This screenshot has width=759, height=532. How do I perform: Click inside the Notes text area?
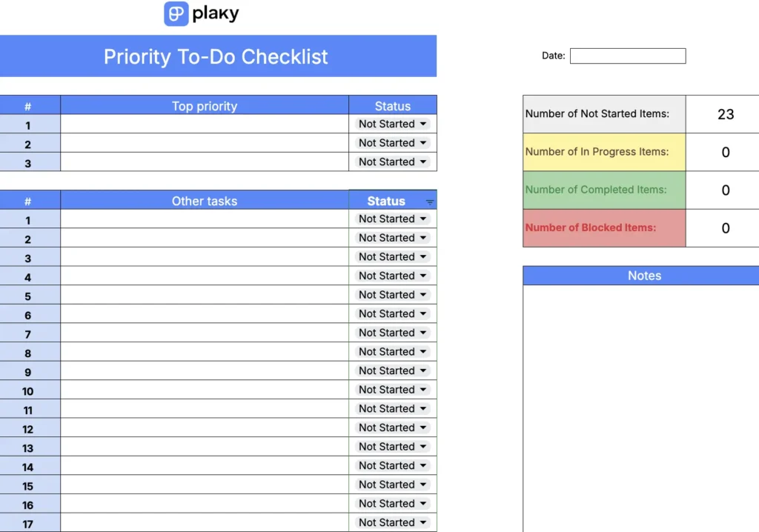(x=641, y=408)
